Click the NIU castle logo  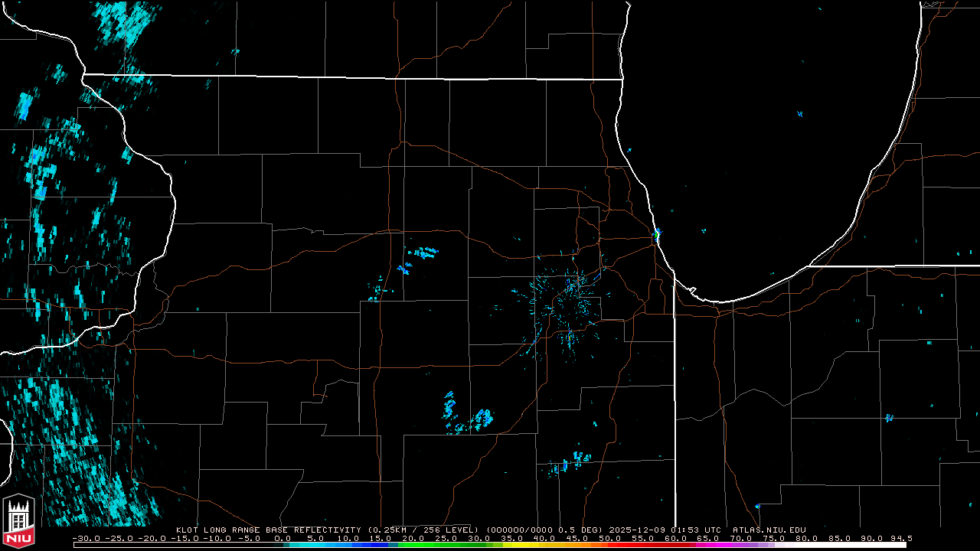18,520
